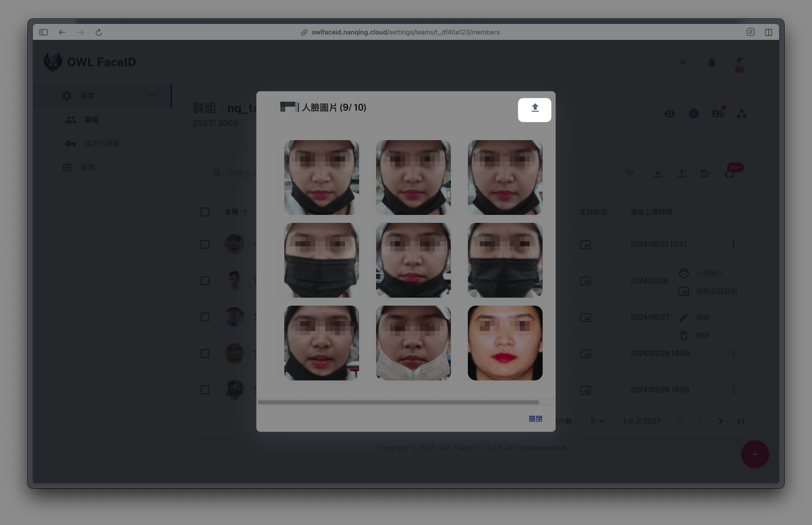Choose 編輯 from the context menu
The image size is (812, 525).
pyautogui.click(x=703, y=317)
